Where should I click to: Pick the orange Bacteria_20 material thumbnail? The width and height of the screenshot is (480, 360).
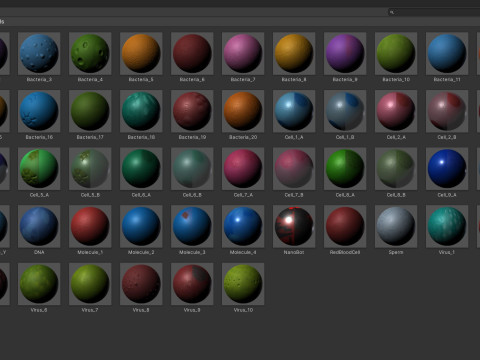click(x=243, y=111)
